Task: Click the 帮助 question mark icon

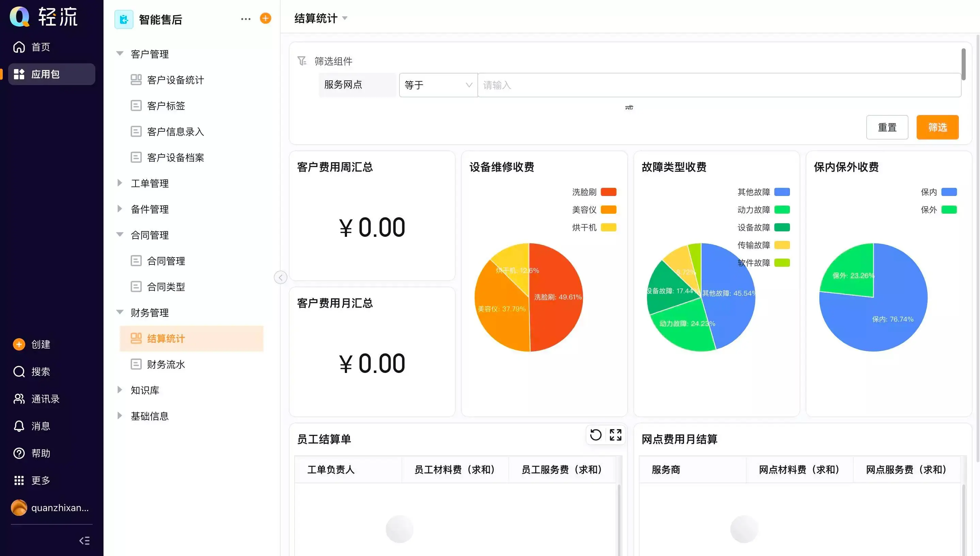Action: pyautogui.click(x=19, y=453)
